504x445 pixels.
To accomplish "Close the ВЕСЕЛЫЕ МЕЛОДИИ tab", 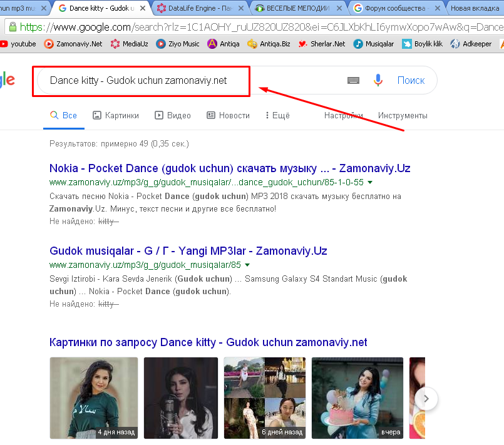I will pyautogui.click(x=339, y=8).
